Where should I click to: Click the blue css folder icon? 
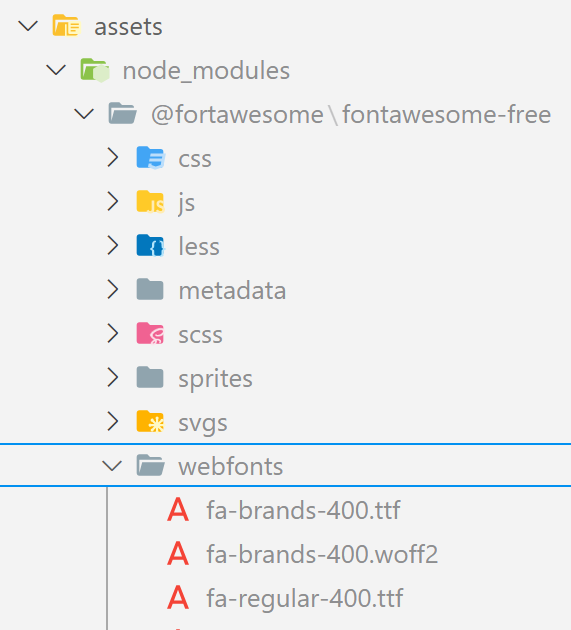pyautogui.click(x=150, y=158)
